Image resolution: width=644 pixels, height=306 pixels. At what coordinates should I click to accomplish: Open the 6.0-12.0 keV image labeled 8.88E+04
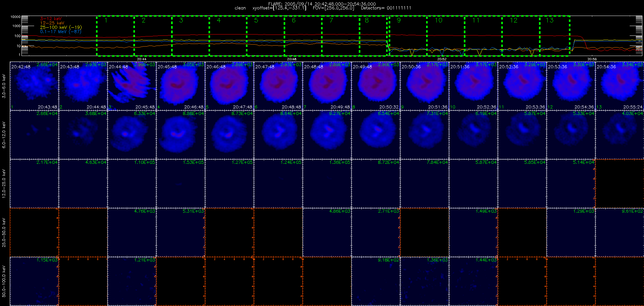coord(181,135)
